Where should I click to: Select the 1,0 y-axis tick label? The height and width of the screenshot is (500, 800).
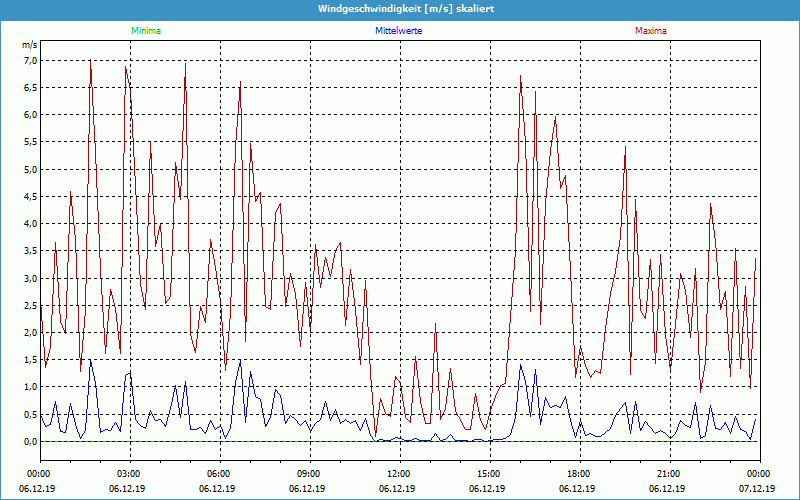tap(30, 387)
